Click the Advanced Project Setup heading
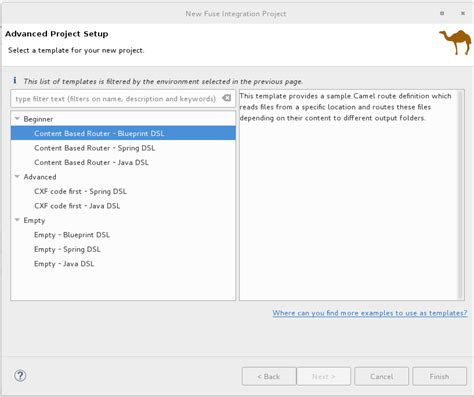This screenshot has width=474, height=397. click(57, 34)
